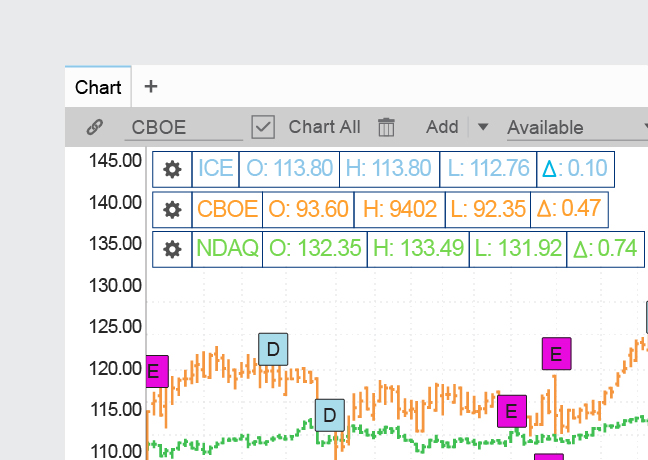Click NDAQ high value H: 133.49
The width and height of the screenshot is (648, 460).
tap(418, 249)
